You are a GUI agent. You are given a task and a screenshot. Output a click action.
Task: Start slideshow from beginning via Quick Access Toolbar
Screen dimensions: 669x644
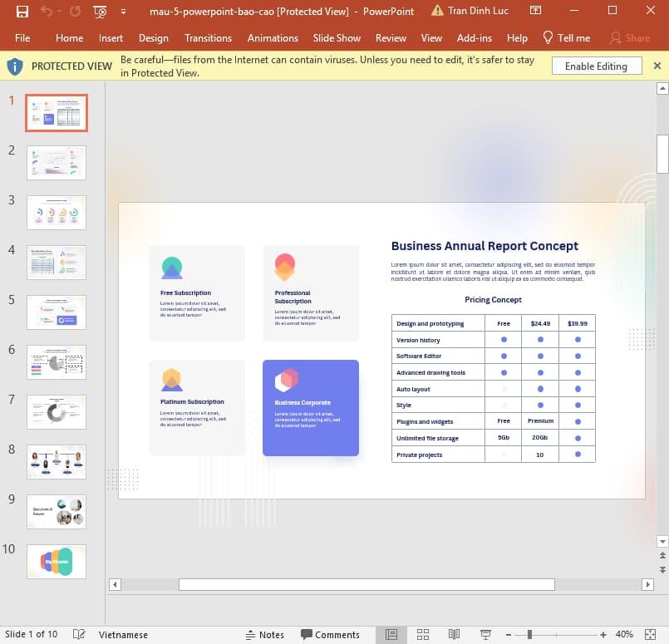coord(98,12)
